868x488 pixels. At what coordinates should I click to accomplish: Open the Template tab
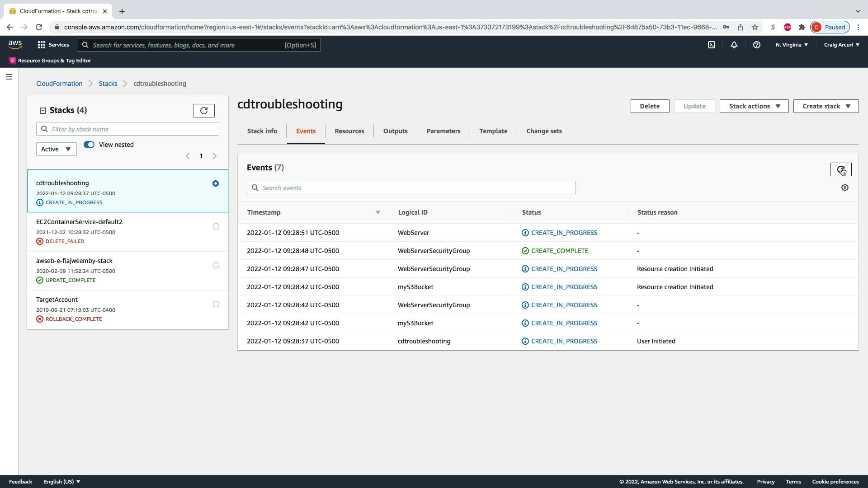[x=493, y=131]
